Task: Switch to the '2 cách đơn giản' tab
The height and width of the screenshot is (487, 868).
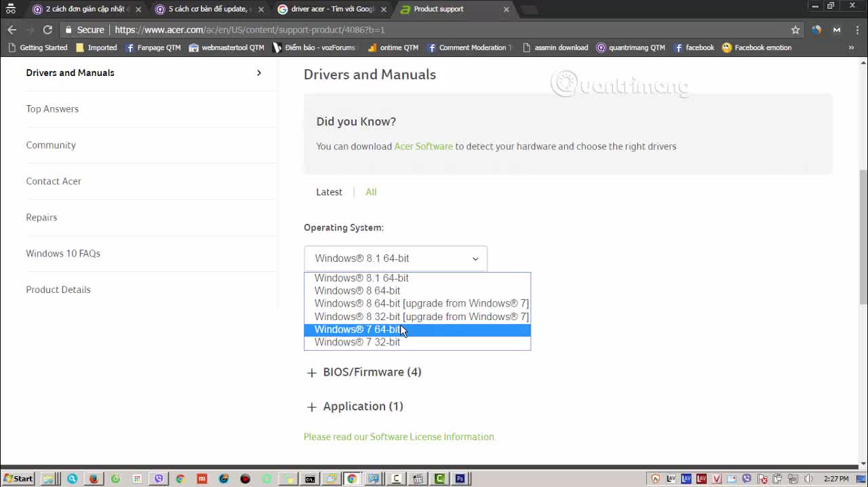Action: coord(86,9)
